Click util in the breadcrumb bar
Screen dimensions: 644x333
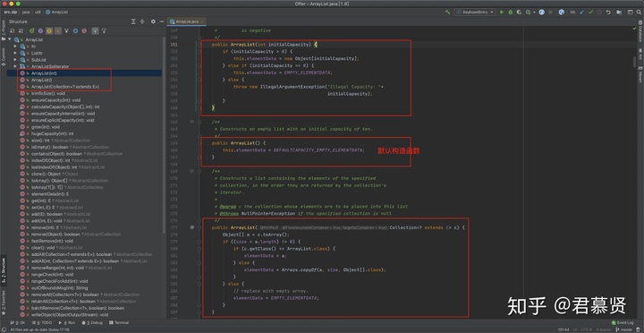click(x=37, y=13)
